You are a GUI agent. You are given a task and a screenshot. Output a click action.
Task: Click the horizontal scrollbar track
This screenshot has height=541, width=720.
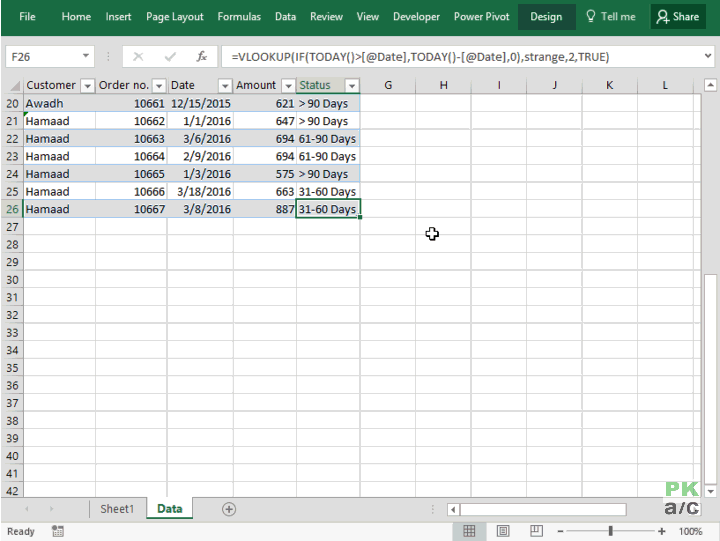(x=543, y=509)
